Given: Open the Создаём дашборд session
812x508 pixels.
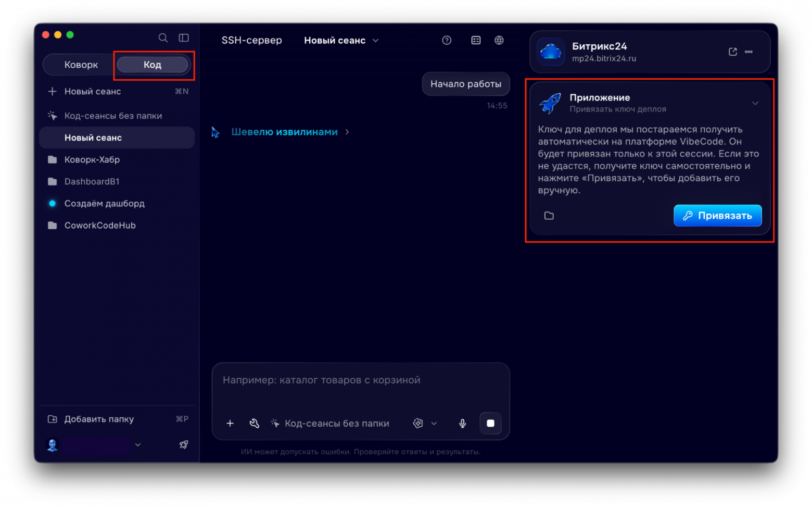Looking at the screenshot, I should pyautogui.click(x=117, y=203).
